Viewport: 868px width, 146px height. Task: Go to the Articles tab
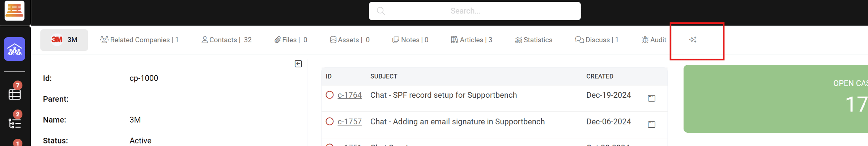(x=471, y=40)
